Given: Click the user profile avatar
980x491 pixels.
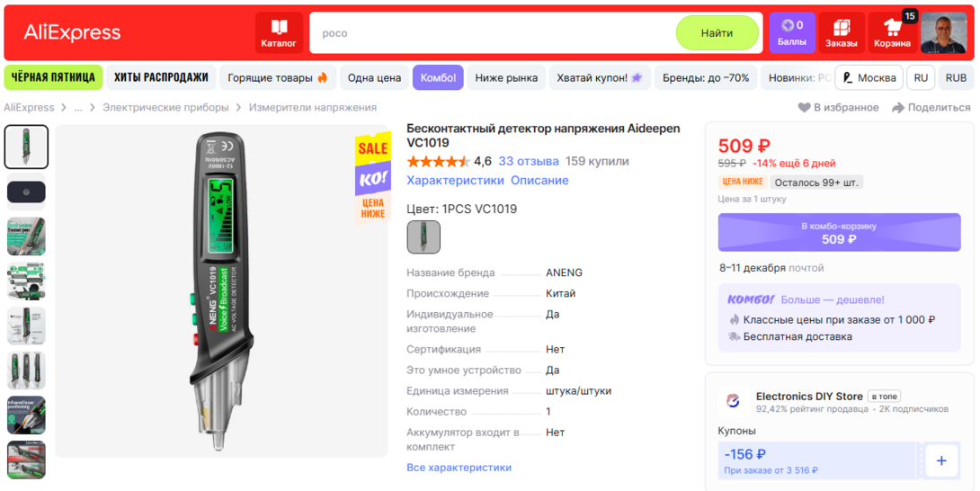Looking at the screenshot, I should [943, 32].
